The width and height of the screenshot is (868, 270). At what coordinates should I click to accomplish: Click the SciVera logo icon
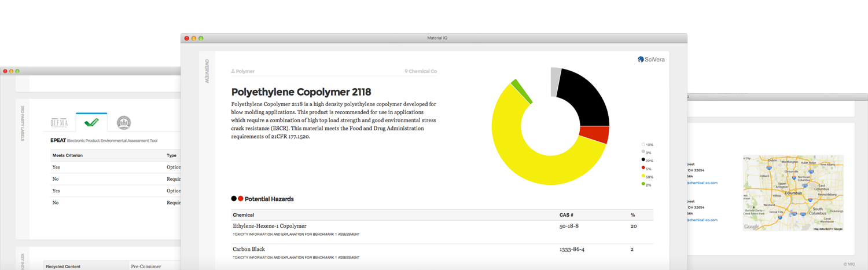(641, 59)
